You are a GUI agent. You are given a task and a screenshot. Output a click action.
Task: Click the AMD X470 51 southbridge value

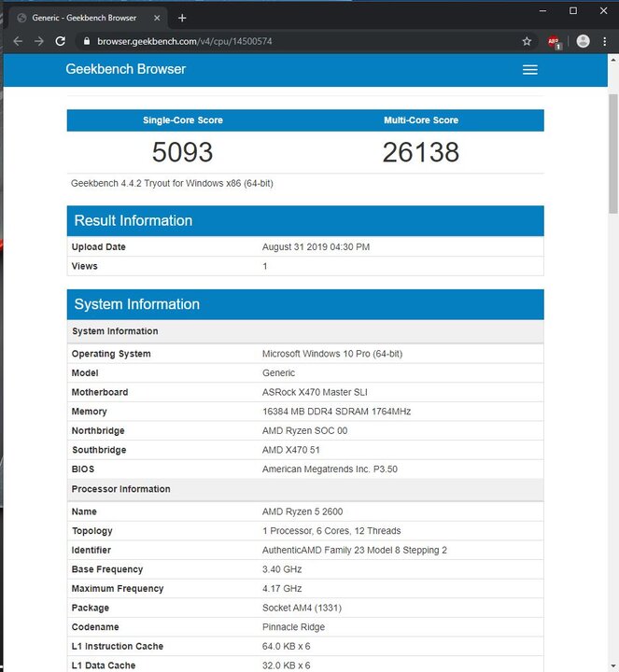coord(291,450)
